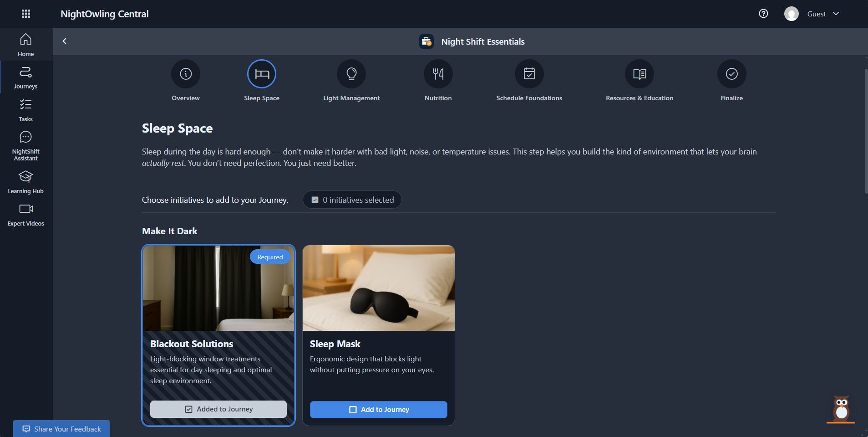Click the help question mark icon

[x=763, y=14]
